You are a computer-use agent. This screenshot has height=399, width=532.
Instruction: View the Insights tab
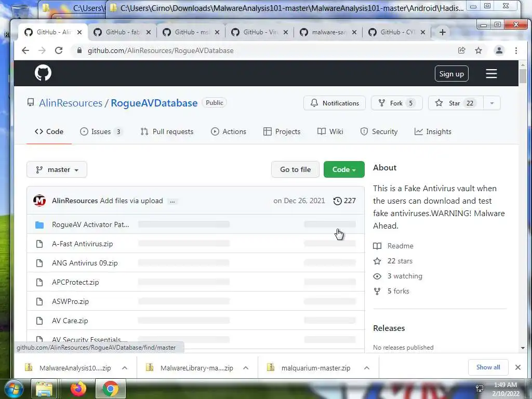point(433,131)
